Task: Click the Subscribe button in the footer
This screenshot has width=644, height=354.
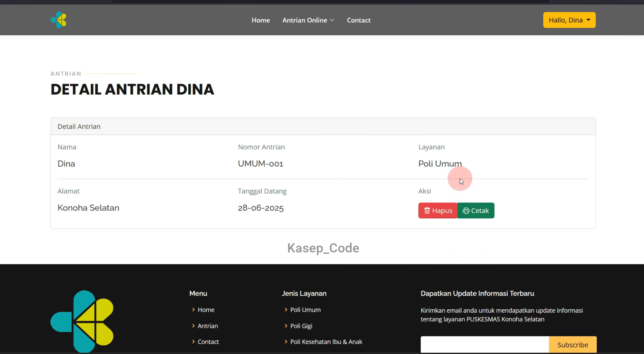Action: [x=573, y=344]
